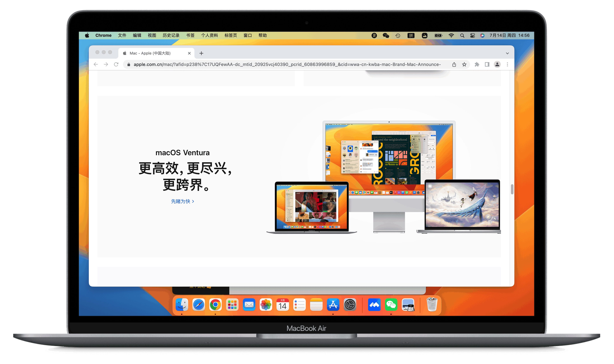Open Time Machine status icon
The image size is (614, 364).
pyautogui.click(x=398, y=36)
